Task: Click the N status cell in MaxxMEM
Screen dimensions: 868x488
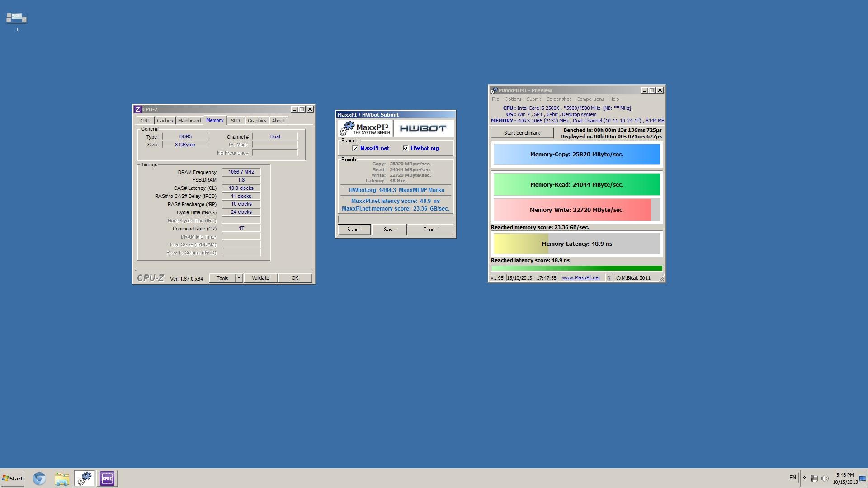Action: click(609, 278)
